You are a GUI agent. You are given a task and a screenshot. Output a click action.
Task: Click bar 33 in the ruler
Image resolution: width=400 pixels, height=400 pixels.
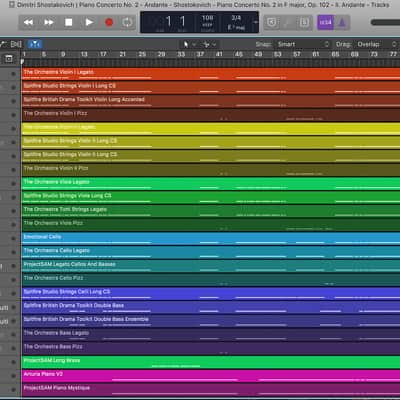tap(181, 54)
